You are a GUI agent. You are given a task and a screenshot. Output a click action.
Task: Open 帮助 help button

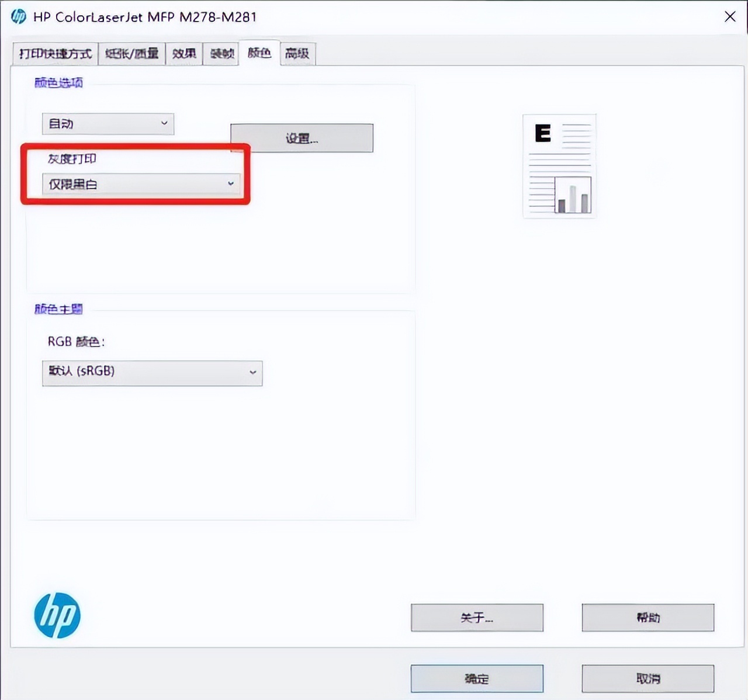tap(648, 618)
